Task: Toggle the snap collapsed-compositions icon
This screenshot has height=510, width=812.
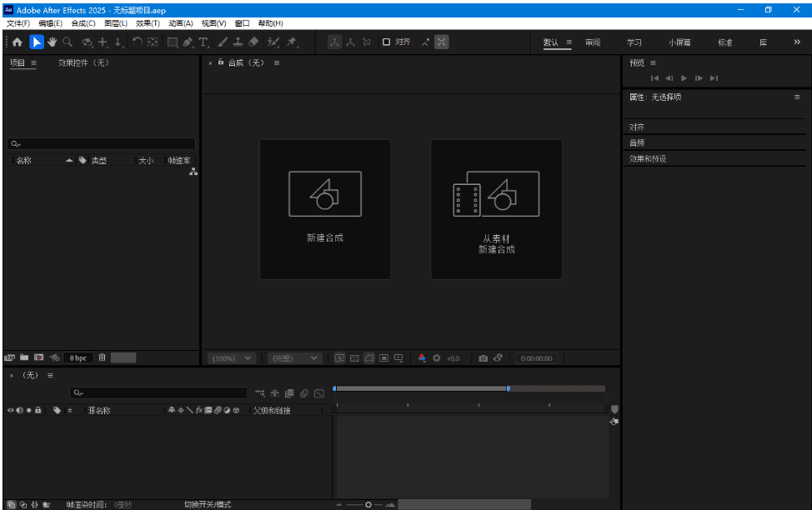Action: (x=442, y=42)
